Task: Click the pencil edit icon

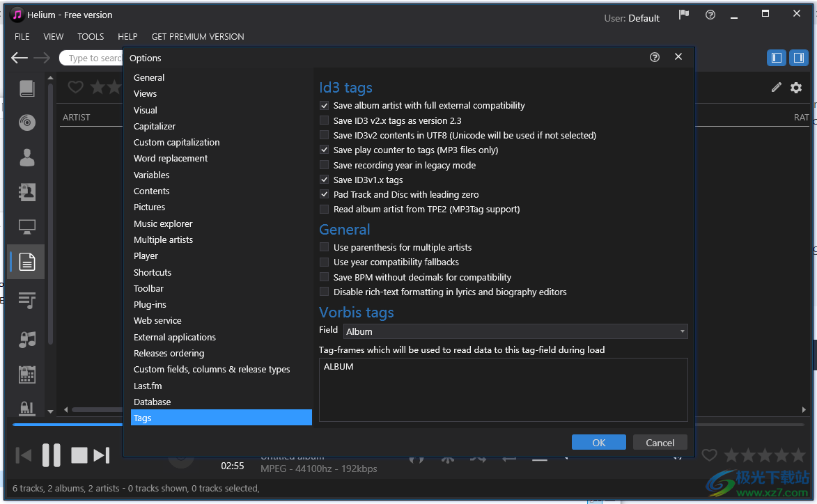Action: point(777,87)
